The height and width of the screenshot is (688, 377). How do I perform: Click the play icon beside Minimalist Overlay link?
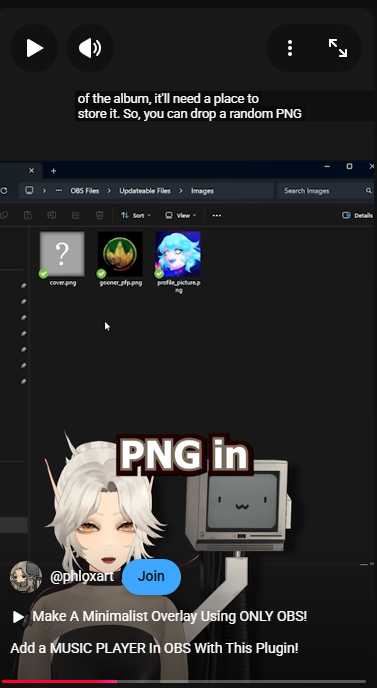click(x=18, y=617)
